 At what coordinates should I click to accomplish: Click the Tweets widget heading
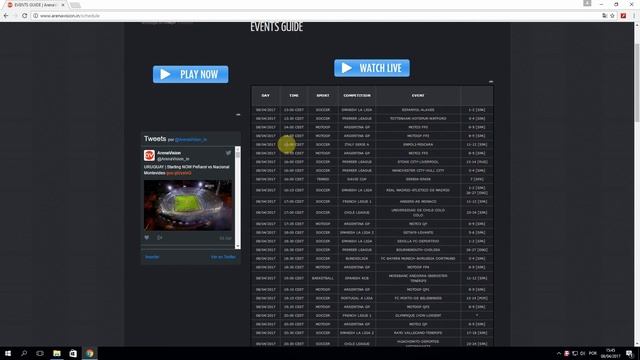[x=155, y=139]
